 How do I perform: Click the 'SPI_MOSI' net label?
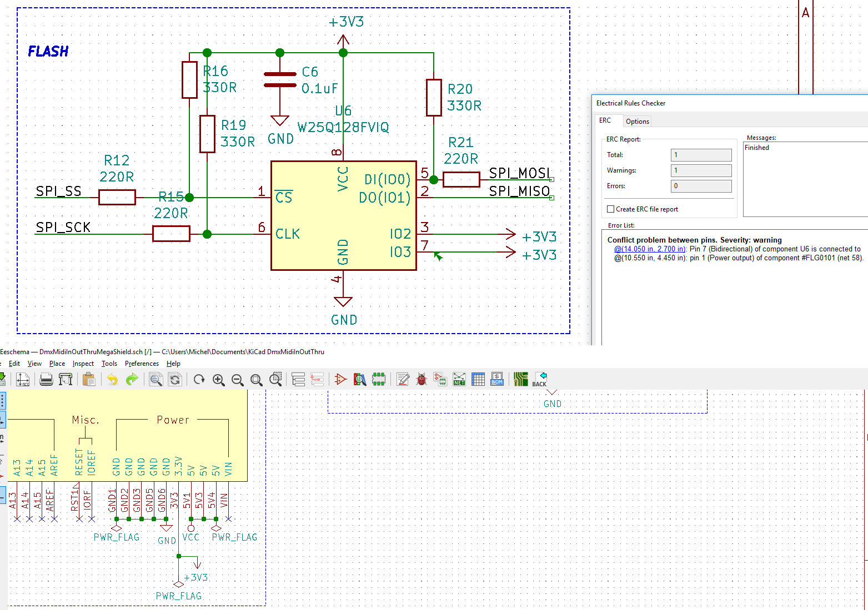[x=519, y=173]
